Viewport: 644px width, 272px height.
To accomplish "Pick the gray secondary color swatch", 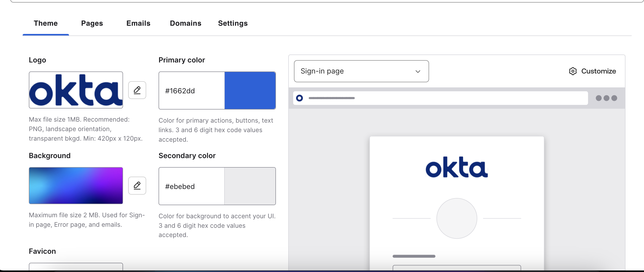I will pos(250,186).
